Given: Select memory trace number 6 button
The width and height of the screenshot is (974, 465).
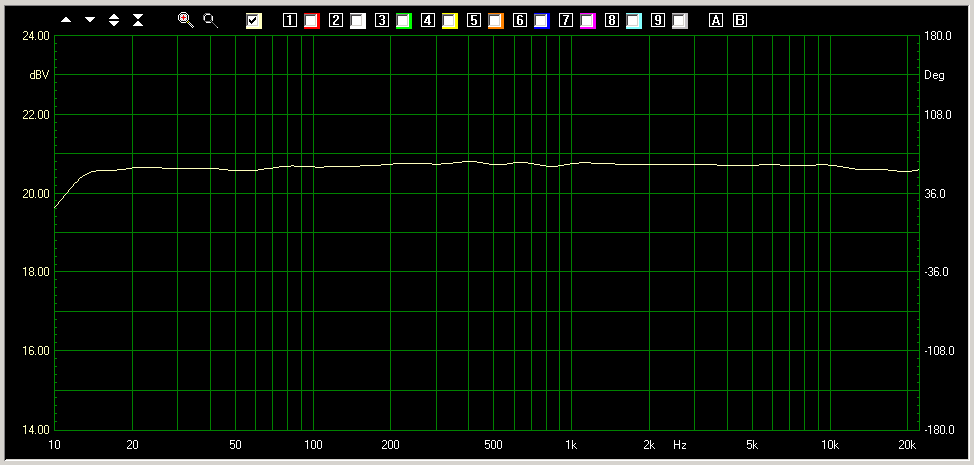Looking at the screenshot, I should point(519,20).
